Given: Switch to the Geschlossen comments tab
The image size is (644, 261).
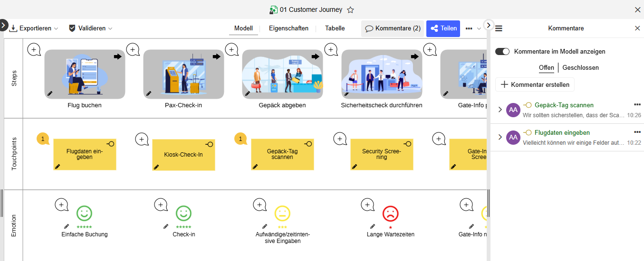Looking at the screenshot, I should click(x=580, y=68).
